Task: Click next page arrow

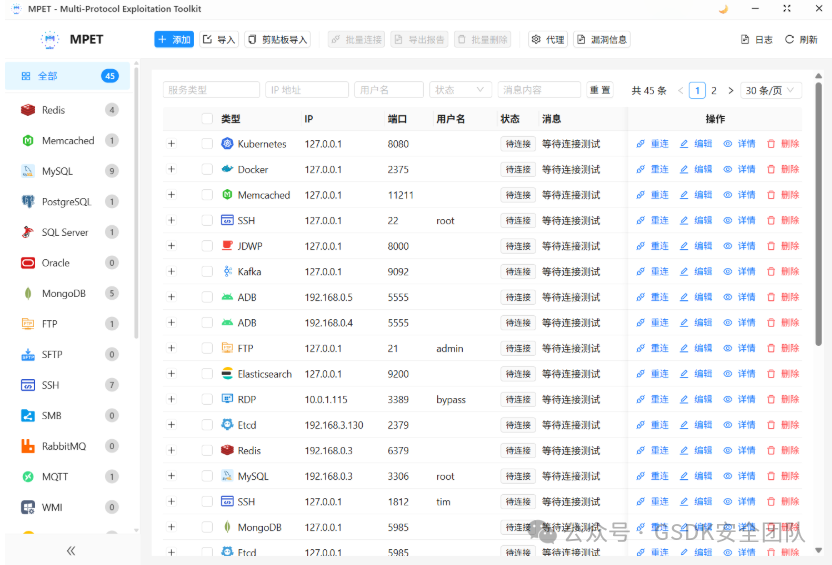Action: coord(731,91)
